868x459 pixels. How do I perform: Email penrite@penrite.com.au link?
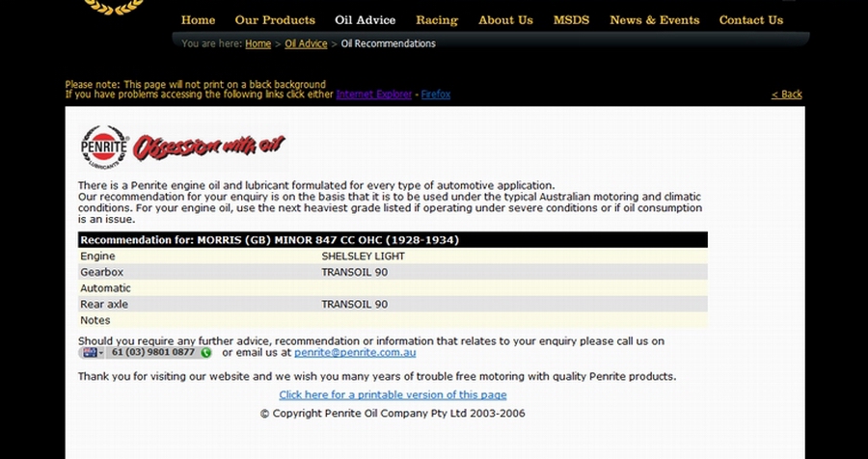point(355,353)
